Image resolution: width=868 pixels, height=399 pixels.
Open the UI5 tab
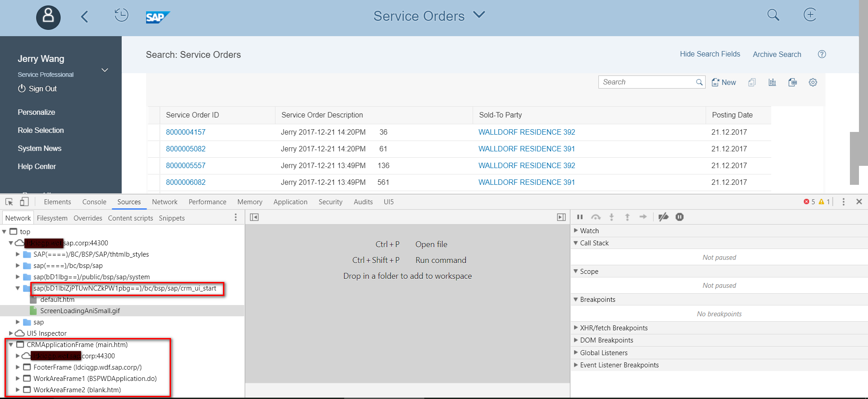(389, 202)
